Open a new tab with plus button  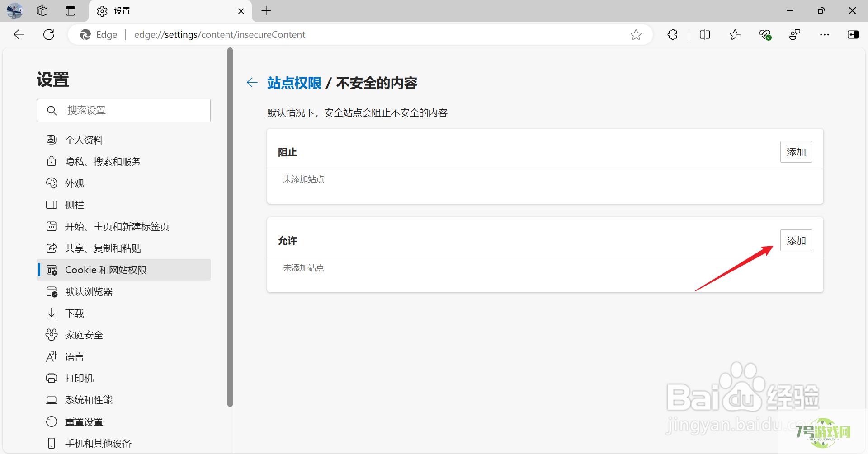pos(266,11)
